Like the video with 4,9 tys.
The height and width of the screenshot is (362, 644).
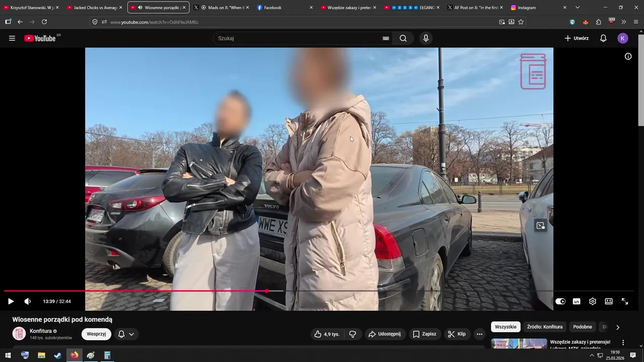pyautogui.click(x=327, y=334)
